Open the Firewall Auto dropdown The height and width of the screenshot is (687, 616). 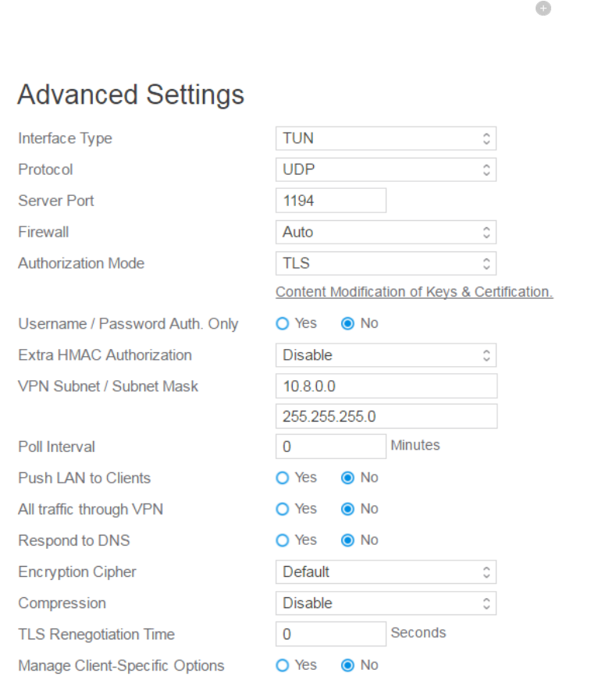(386, 233)
